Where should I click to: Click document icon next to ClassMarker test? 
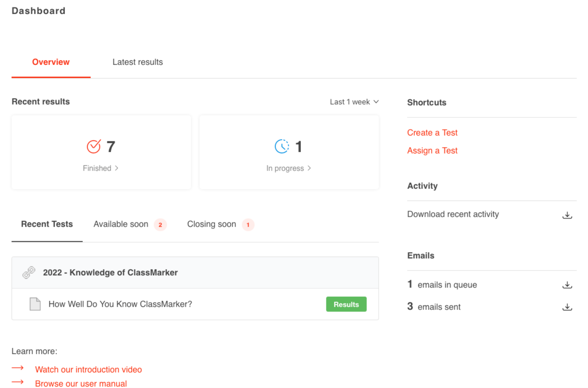[x=35, y=304]
